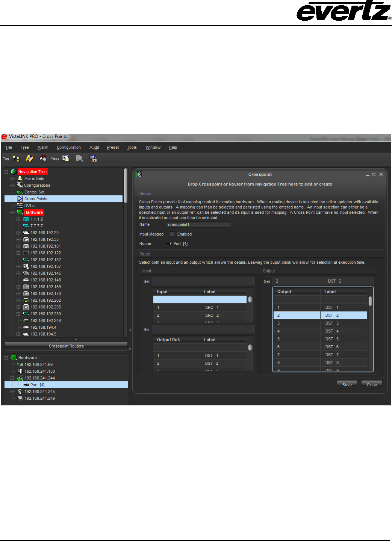Click the Control Set card icon
This screenshot has width=392, height=541.
click(x=20, y=192)
